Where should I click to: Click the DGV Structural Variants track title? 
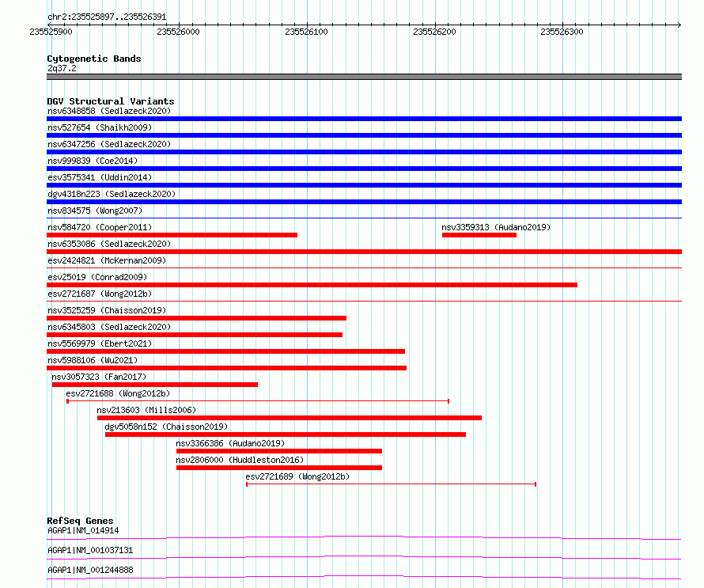[111, 101]
